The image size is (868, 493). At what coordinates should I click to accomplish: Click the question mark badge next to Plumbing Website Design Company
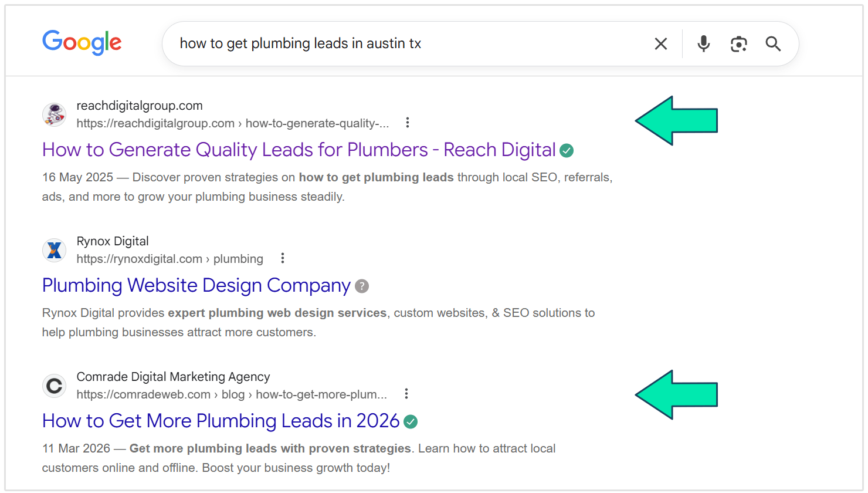point(362,286)
